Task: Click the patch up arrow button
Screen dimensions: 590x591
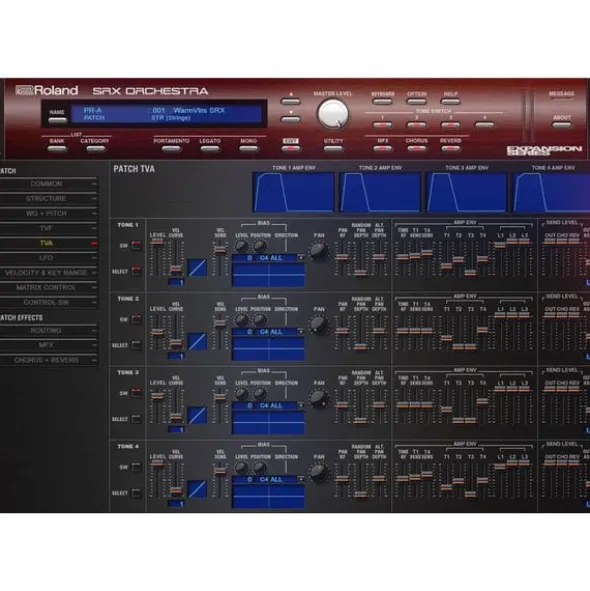Action: 290,101
